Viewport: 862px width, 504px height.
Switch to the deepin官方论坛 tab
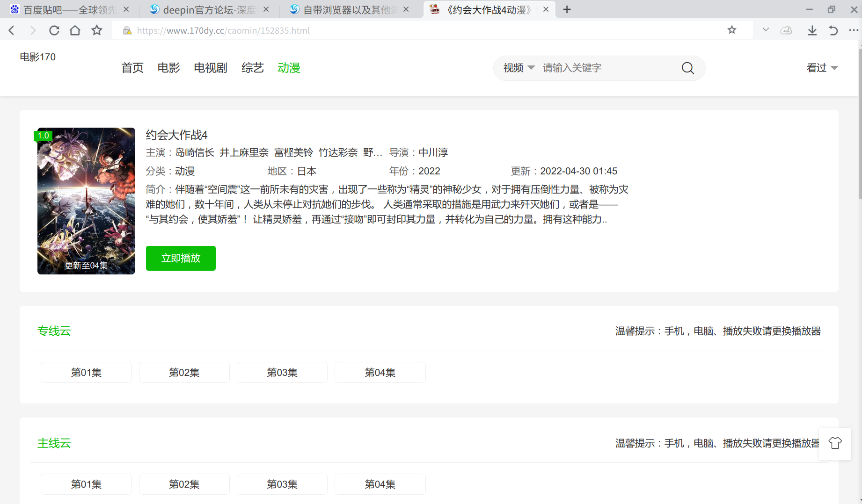click(x=208, y=10)
